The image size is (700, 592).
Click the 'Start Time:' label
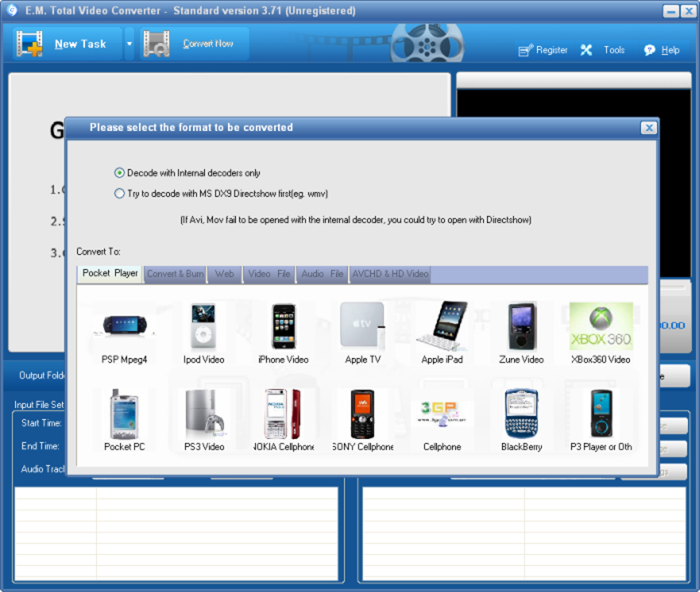[x=41, y=423]
